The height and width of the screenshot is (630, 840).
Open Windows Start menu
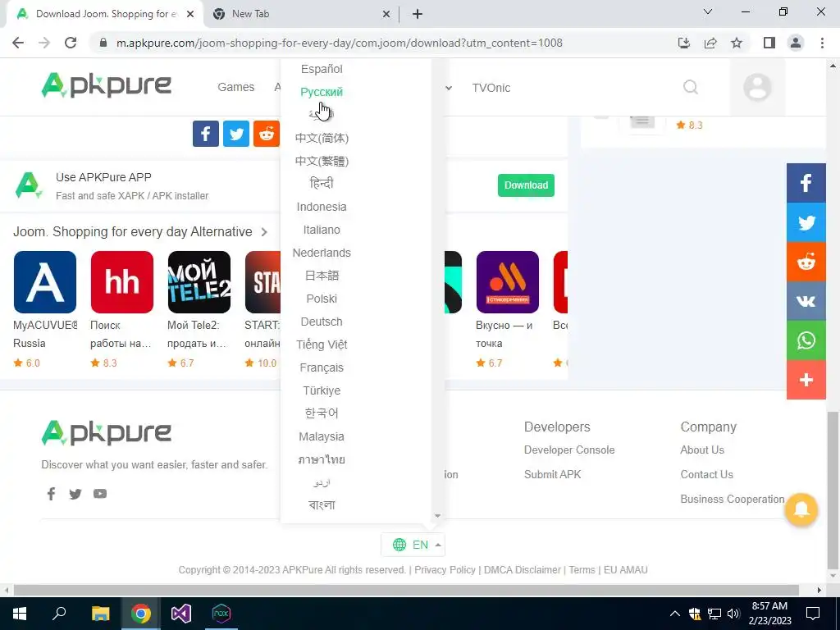(x=20, y=614)
